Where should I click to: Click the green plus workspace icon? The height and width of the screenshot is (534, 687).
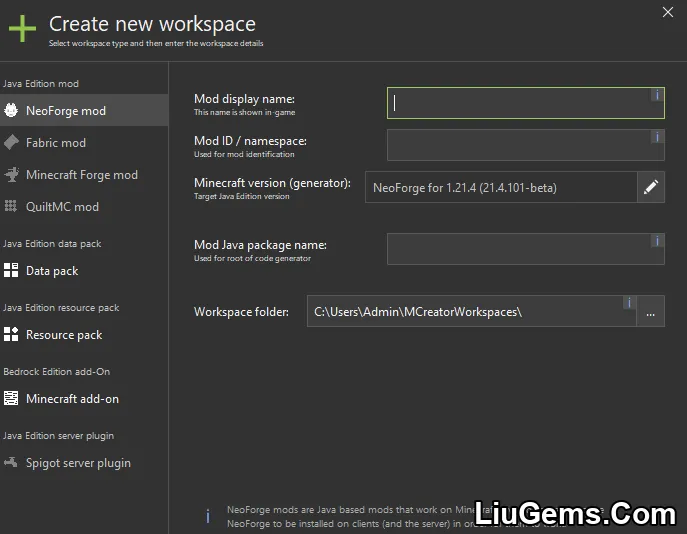(22, 28)
